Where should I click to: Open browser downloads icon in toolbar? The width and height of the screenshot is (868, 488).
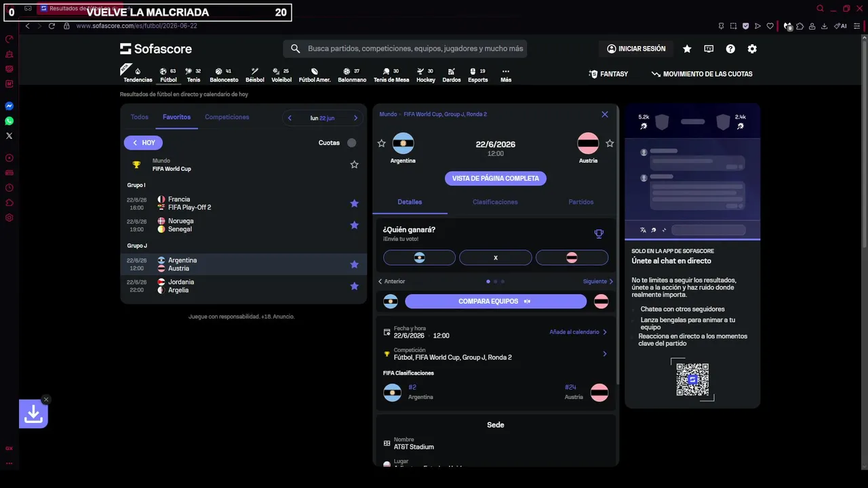point(824,26)
